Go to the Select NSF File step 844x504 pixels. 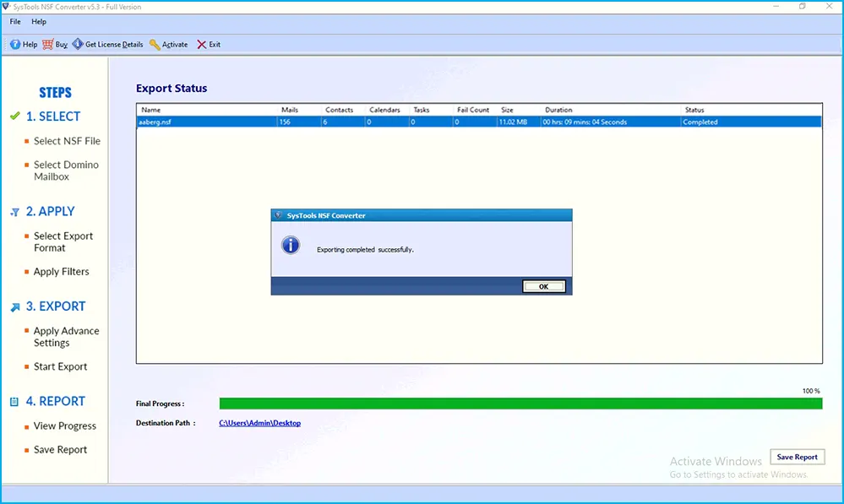[67, 141]
